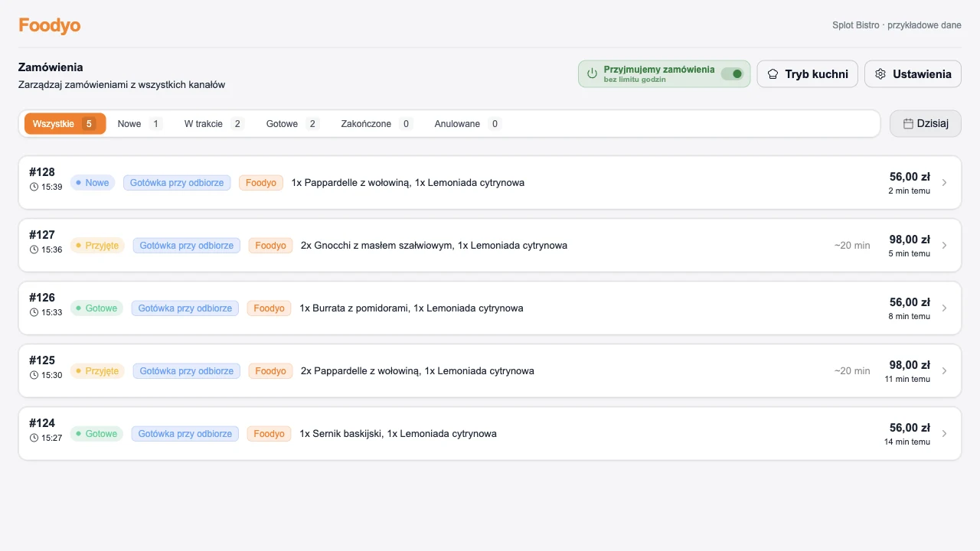980x551 pixels.
Task: Click Gotówka przy odbiorze badge on order #126
Action: click(185, 308)
